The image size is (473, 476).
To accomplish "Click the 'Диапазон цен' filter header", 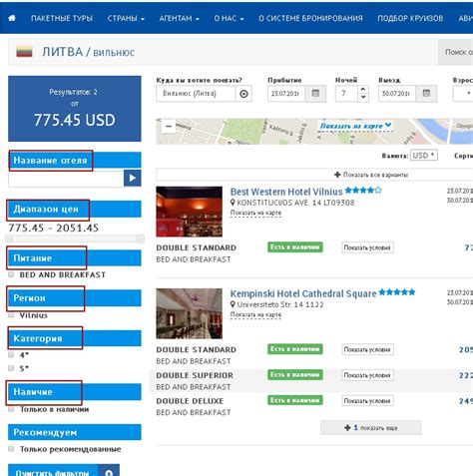I will (x=75, y=209).
